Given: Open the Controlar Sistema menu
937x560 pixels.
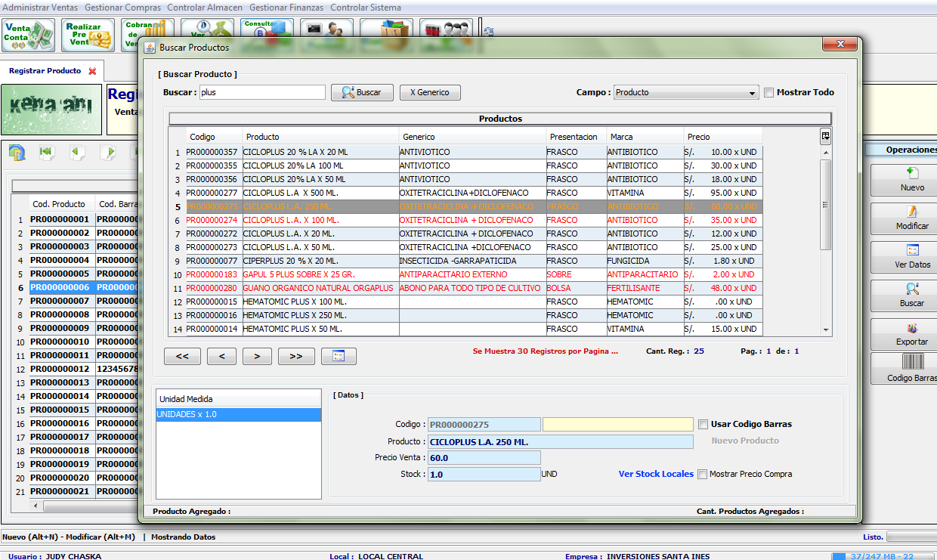Looking at the screenshot, I should click(366, 8).
